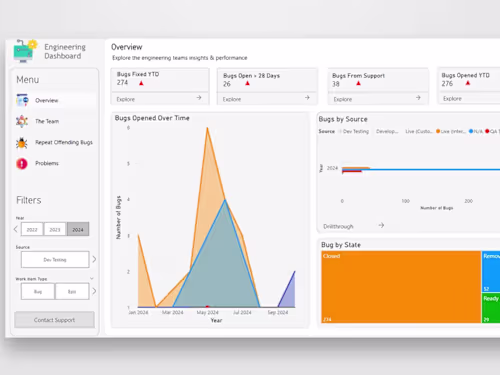Open the Problems exclamation icon
Image resolution: width=500 pixels, height=375 pixels.
click(22, 163)
